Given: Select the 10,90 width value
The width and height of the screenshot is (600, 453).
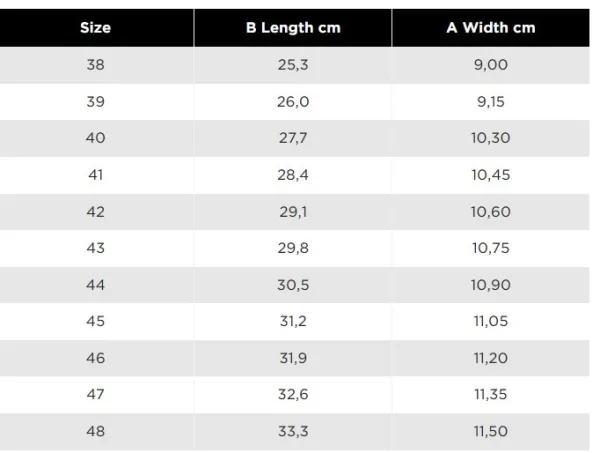Looking at the screenshot, I should 490,285.
